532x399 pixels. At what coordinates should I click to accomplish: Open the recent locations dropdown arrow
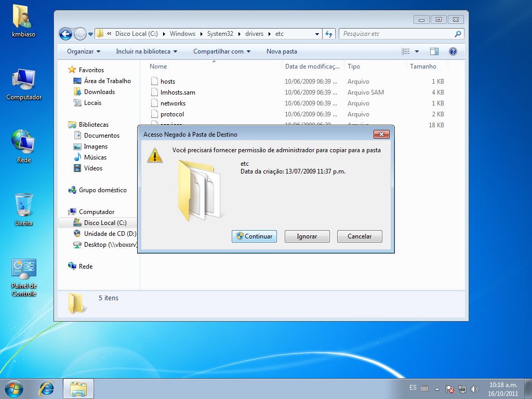[90, 34]
